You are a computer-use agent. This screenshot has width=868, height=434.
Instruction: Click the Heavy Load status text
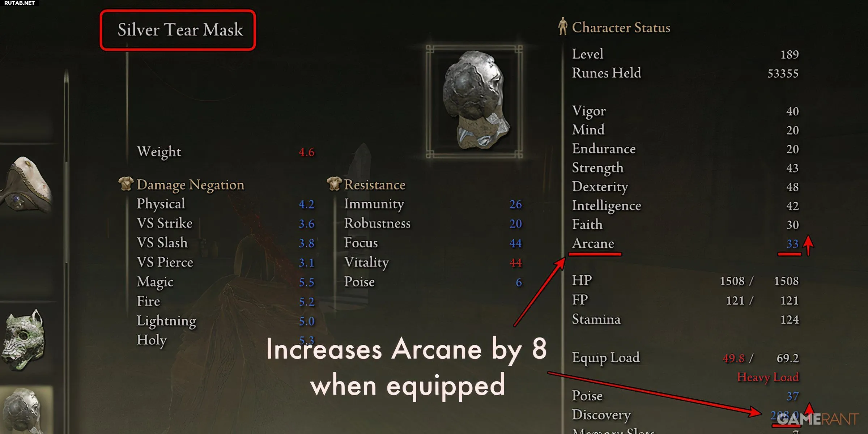click(x=768, y=377)
